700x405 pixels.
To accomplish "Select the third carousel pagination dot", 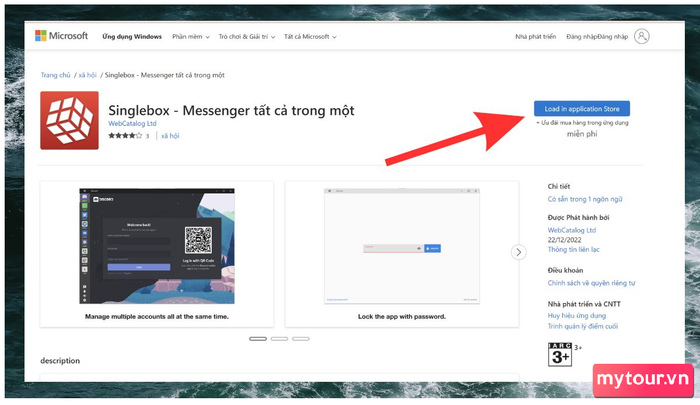I will (x=301, y=339).
